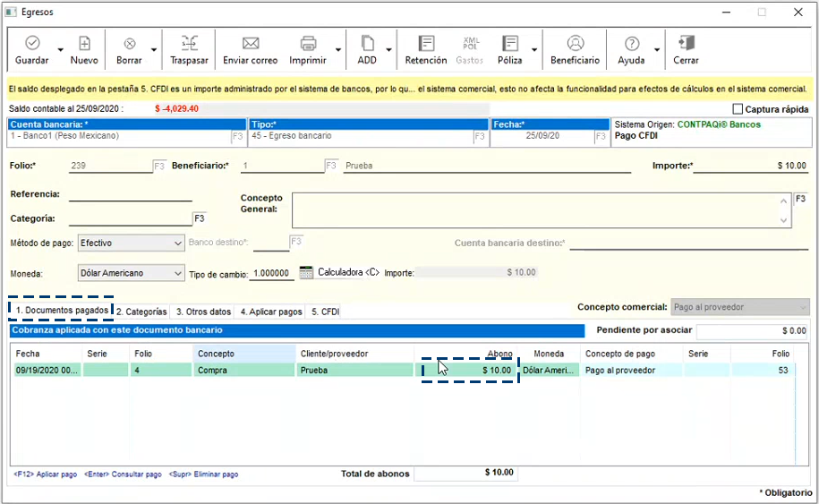
Task: Enable the Captura rápida checkbox
Action: [x=737, y=109]
